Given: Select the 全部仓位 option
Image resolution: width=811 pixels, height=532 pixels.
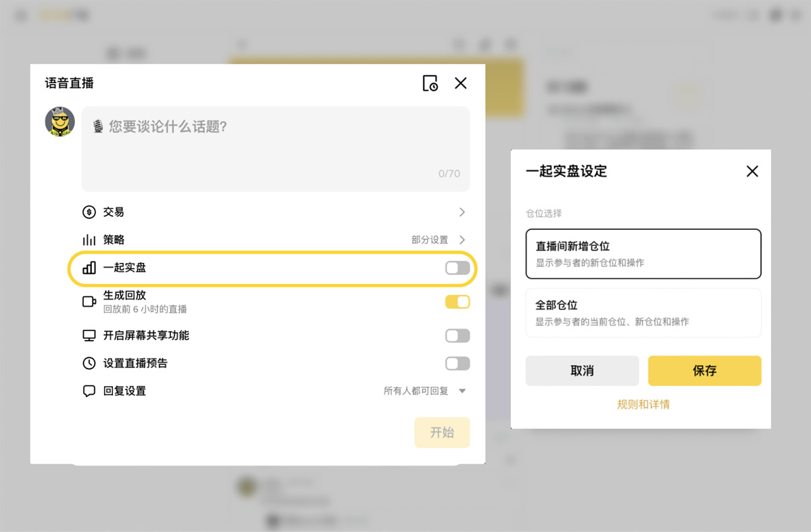Looking at the screenshot, I should coord(643,313).
